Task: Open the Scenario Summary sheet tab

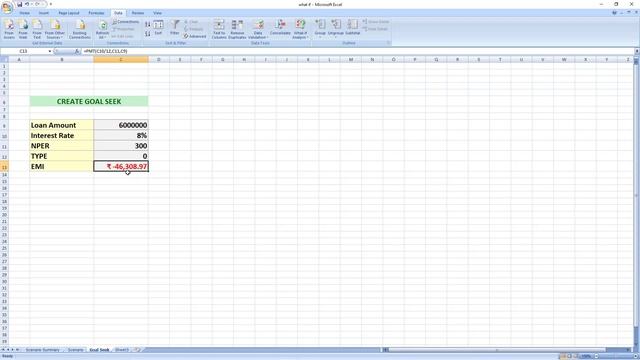Action: click(43, 350)
